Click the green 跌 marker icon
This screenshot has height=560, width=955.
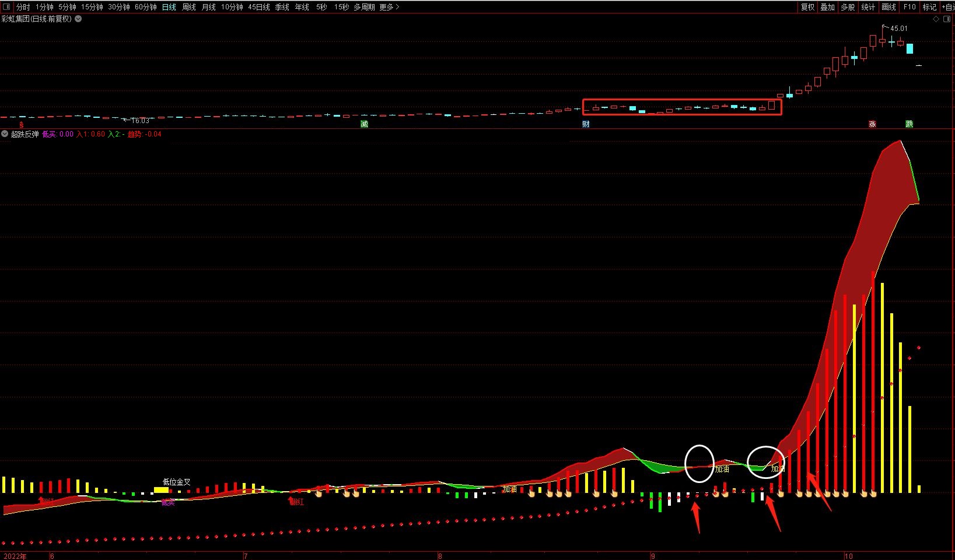pos(909,124)
